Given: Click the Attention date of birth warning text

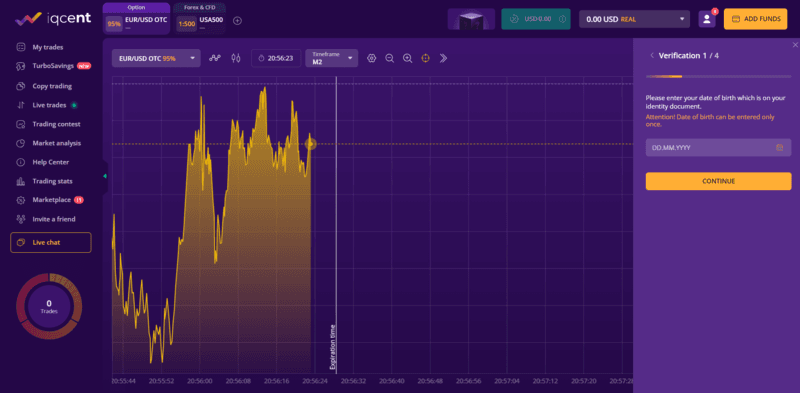Looking at the screenshot, I should [x=710, y=120].
